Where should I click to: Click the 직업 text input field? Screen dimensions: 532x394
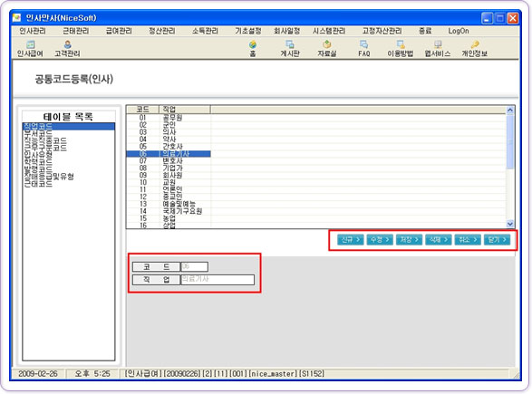218,280
